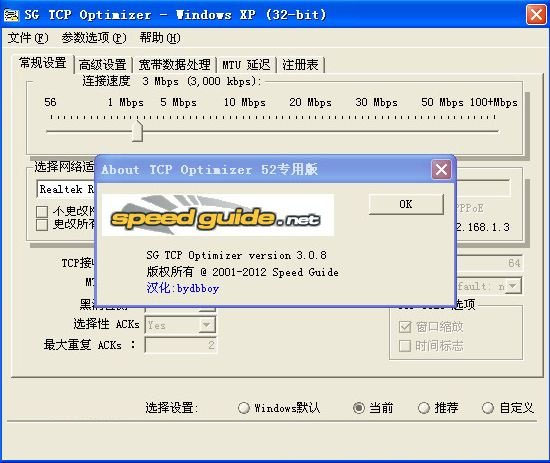The width and height of the screenshot is (550, 463).
Task: Open the 文件(F) menu
Action: (x=28, y=38)
